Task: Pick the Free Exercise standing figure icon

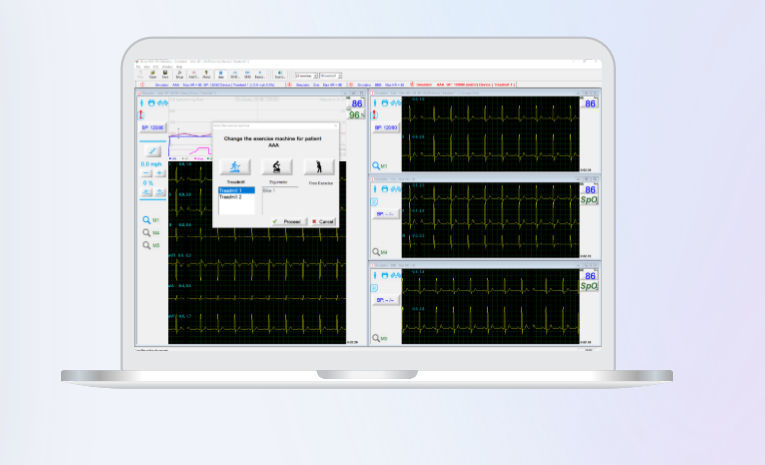Action: (319, 167)
